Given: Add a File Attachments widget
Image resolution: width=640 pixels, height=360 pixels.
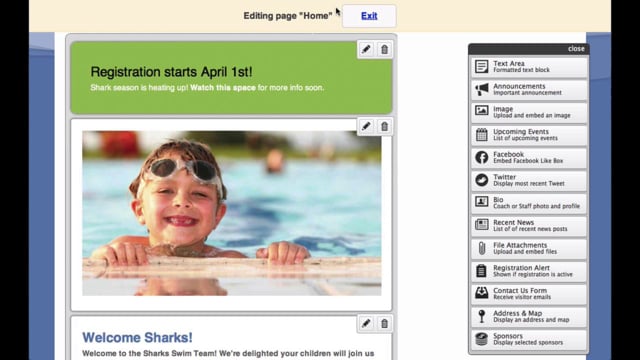Looking at the screenshot, I should click(529, 249).
